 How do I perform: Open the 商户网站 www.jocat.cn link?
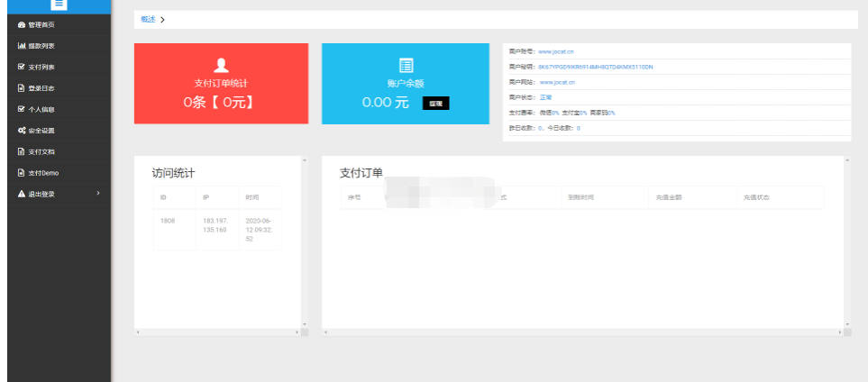pos(557,82)
